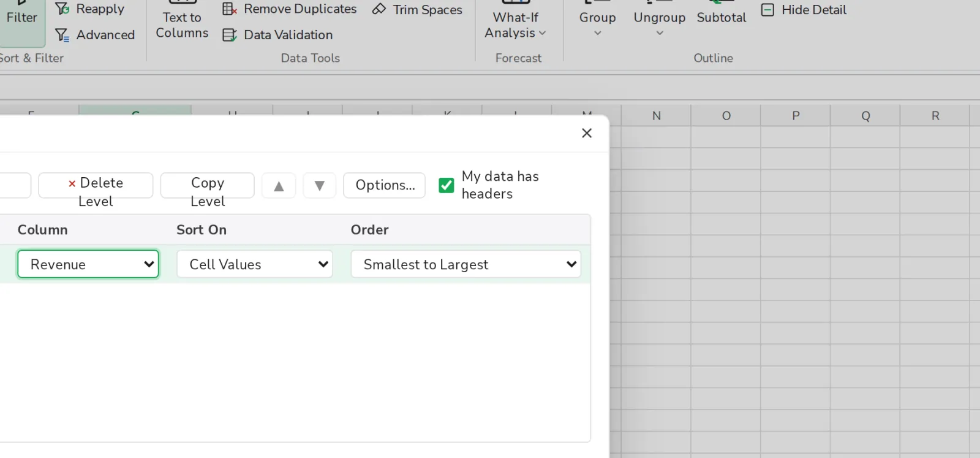
Task: Toggle My data has headers checkbox
Action: pyautogui.click(x=447, y=185)
